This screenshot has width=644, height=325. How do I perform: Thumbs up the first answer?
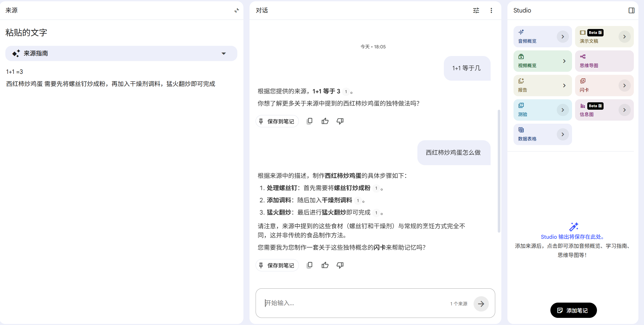pos(325,121)
